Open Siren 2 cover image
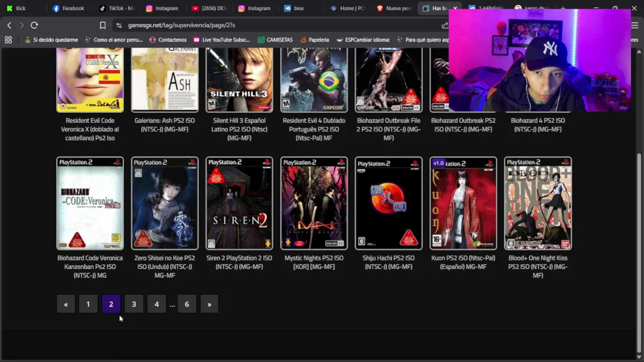This screenshot has width=644, height=362. [239, 203]
